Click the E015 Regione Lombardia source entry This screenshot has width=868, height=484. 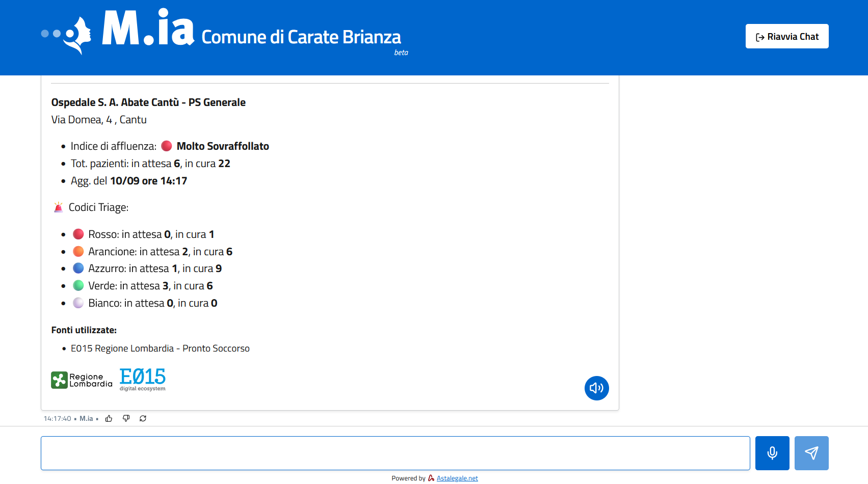[x=160, y=348]
